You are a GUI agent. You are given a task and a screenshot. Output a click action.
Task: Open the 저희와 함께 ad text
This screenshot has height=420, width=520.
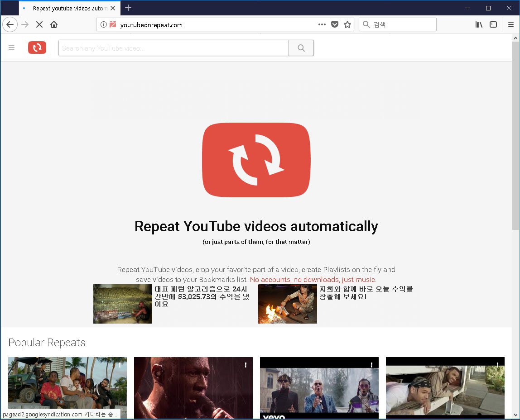pos(366,293)
